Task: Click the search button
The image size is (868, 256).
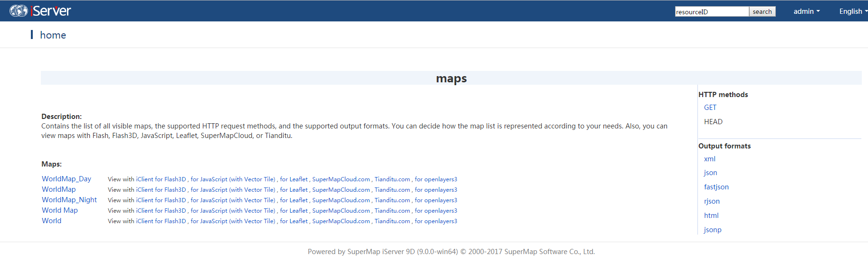Action: pyautogui.click(x=762, y=11)
